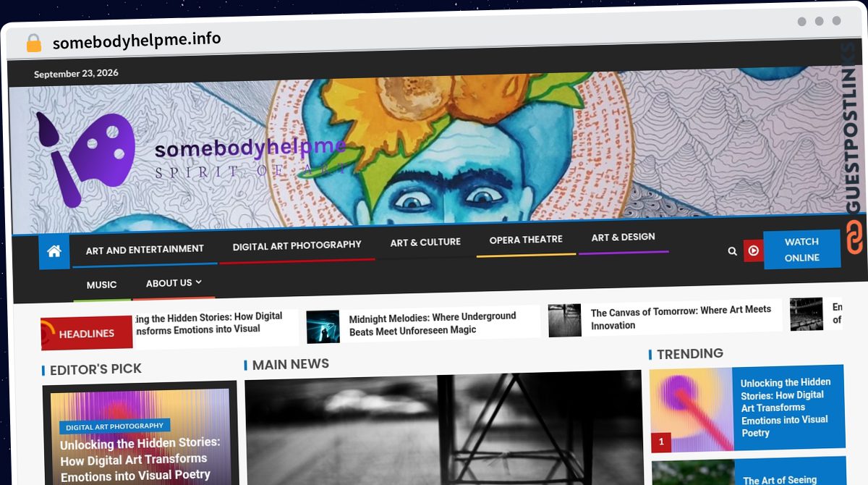Open The Art of Seeing trending article
This screenshot has height=485, width=868.
pos(780,480)
